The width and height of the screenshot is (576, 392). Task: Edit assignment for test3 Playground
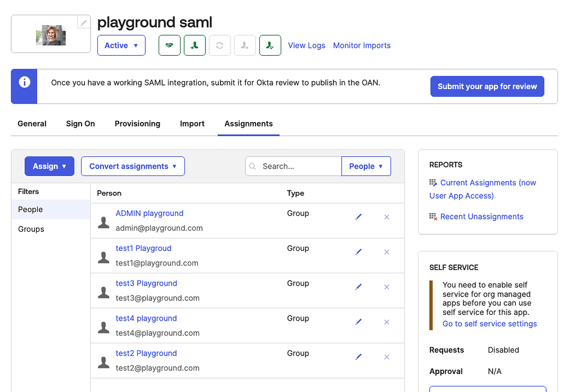pyautogui.click(x=358, y=287)
